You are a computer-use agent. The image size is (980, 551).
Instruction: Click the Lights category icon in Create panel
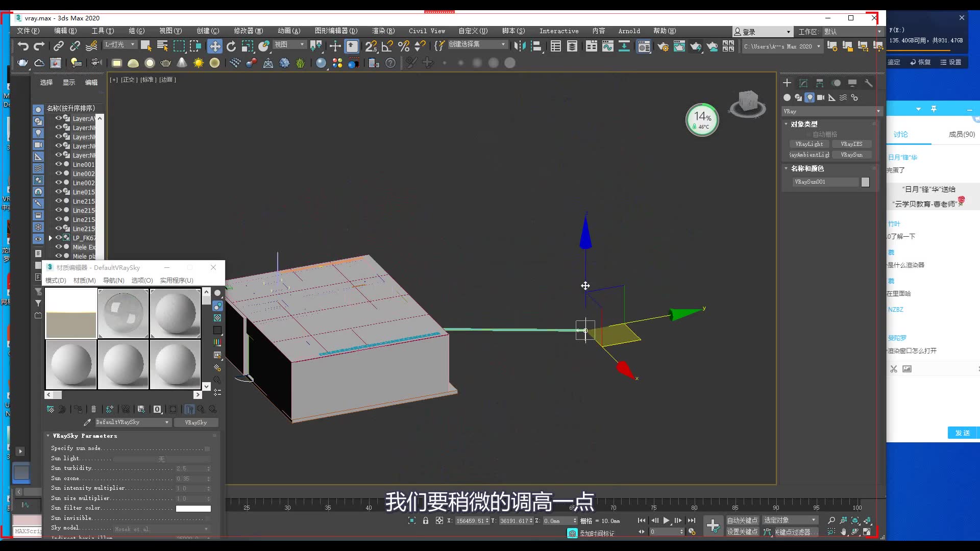[810, 97]
